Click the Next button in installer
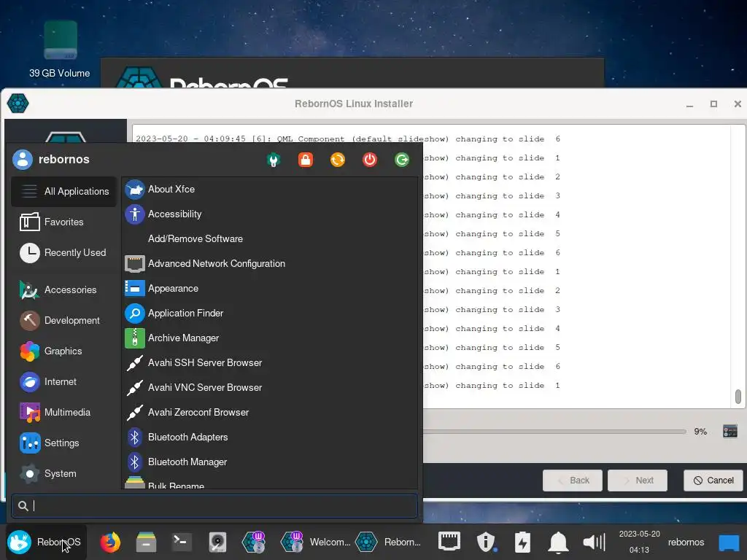This screenshot has height=560, width=747. coord(638,481)
